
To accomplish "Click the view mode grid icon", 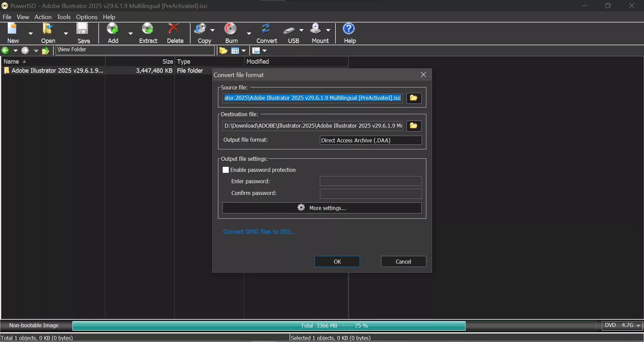I will tap(235, 51).
